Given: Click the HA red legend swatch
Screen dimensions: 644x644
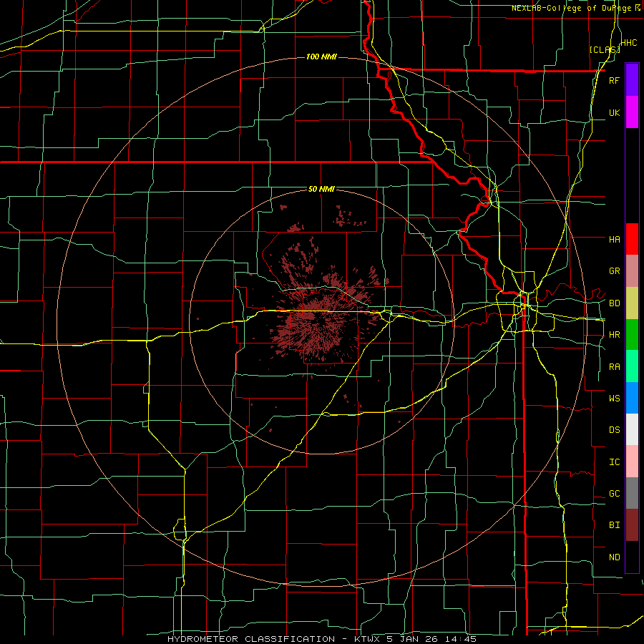Looking at the screenshot, I should pyautogui.click(x=632, y=239).
